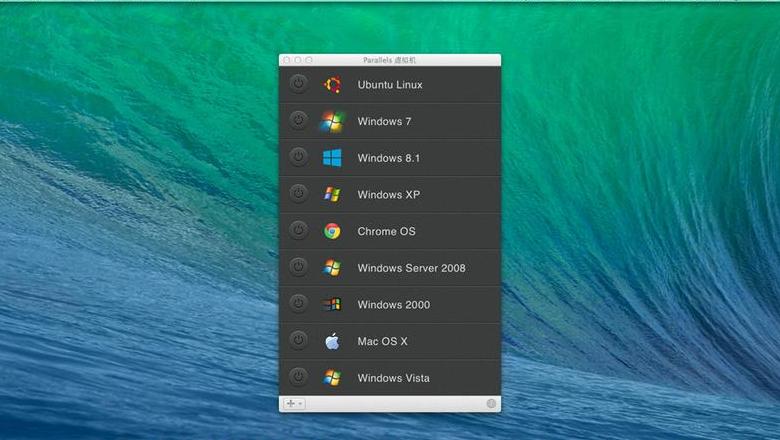Power on the Windows Vista machine
780x440 pixels.
click(298, 377)
